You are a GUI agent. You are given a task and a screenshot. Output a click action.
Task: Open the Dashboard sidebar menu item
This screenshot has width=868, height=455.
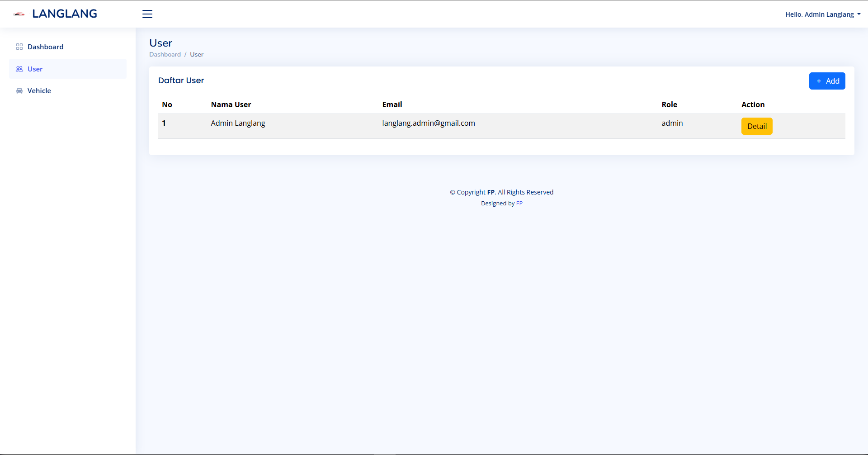pyautogui.click(x=45, y=47)
